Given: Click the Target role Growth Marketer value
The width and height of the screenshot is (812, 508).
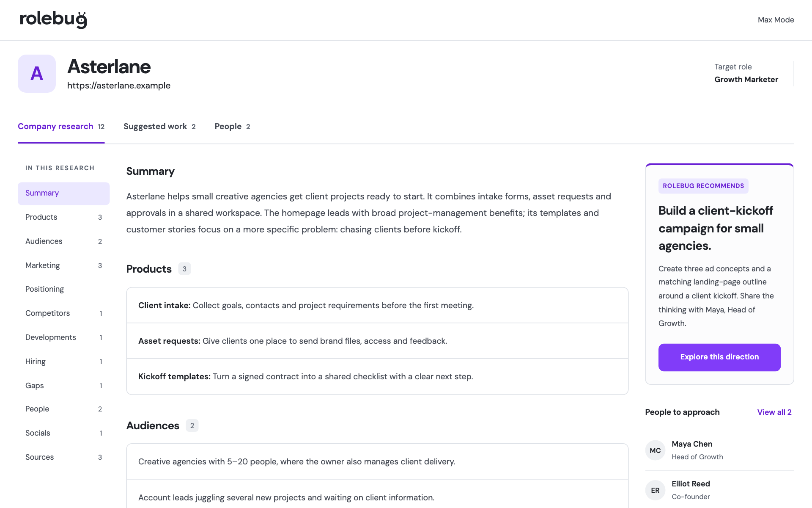Looking at the screenshot, I should (746, 80).
